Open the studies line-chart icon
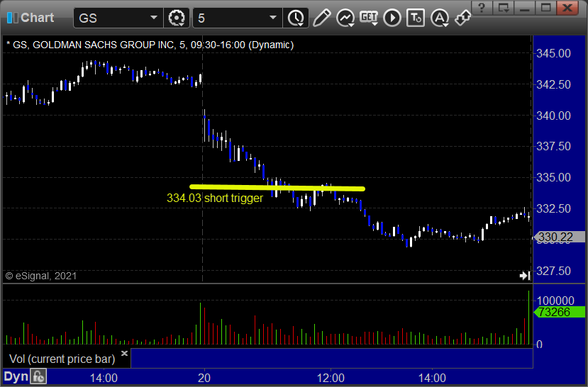588x387 pixels. click(x=345, y=18)
